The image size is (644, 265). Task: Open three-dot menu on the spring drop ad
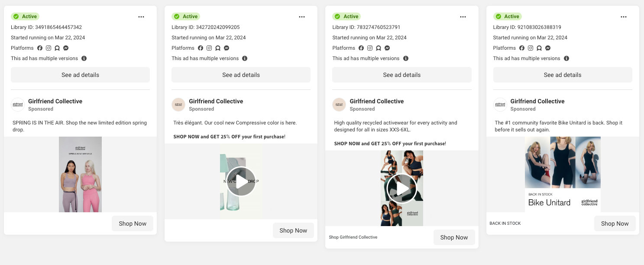click(x=141, y=17)
